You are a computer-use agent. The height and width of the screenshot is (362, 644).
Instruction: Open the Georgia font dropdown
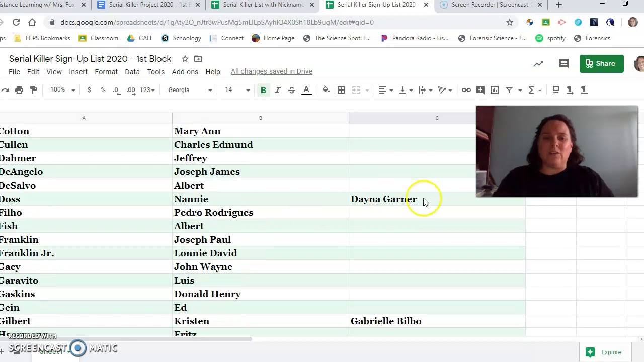(190, 90)
